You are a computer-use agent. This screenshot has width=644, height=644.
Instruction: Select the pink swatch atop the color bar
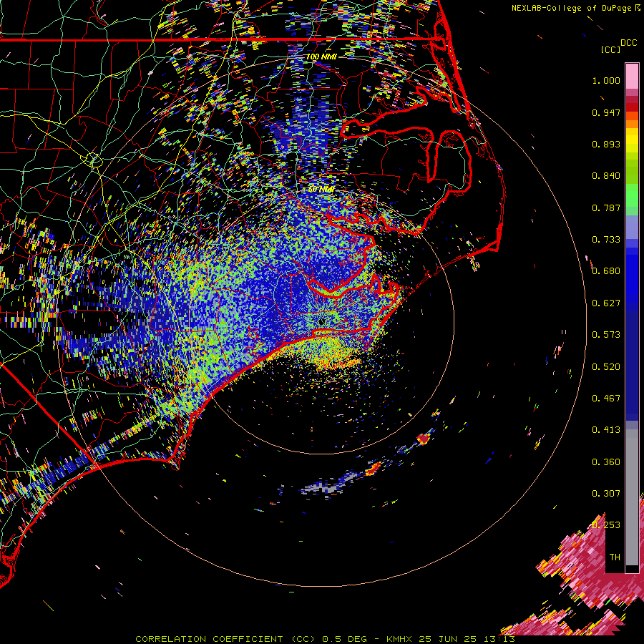(632, 76)
